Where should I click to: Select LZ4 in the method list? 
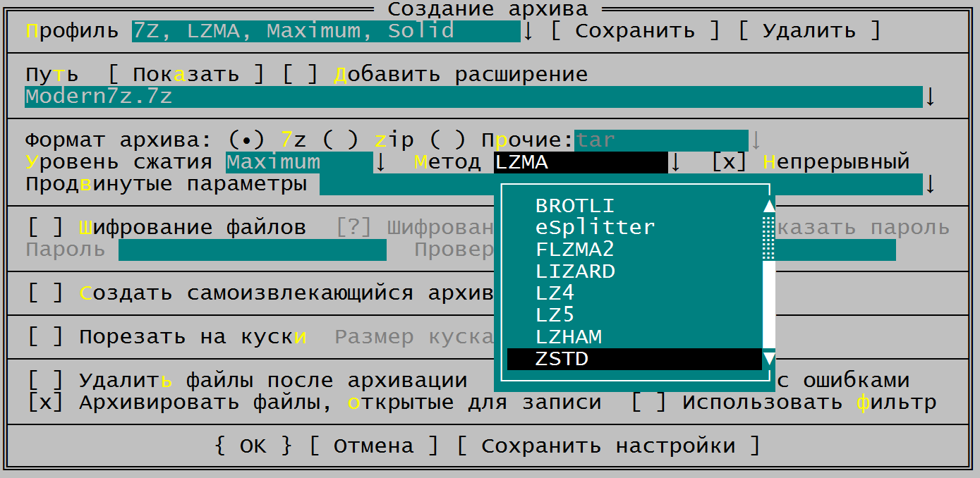(555, 293)
